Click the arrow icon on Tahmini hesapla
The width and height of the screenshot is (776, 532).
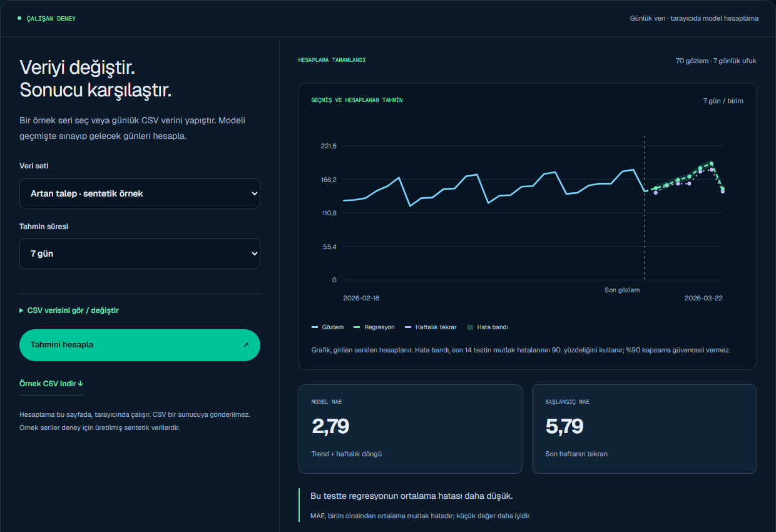[246, 345]
